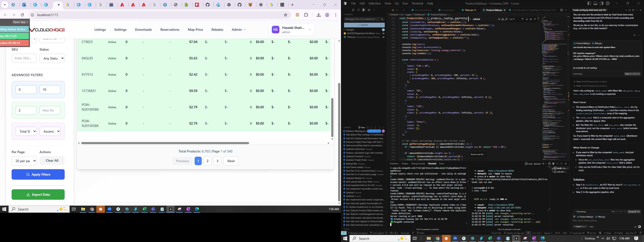
Task: Toggle Match Case in the find widget
Action: 499,19
